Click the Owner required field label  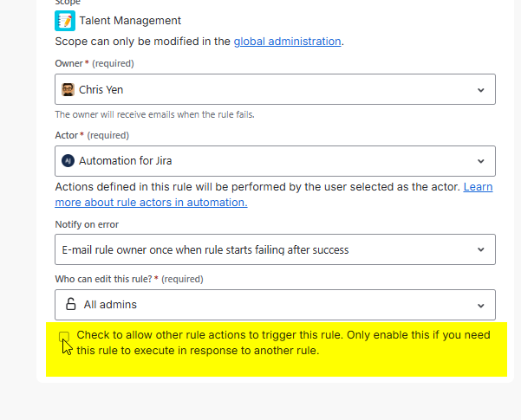[94, 63]
